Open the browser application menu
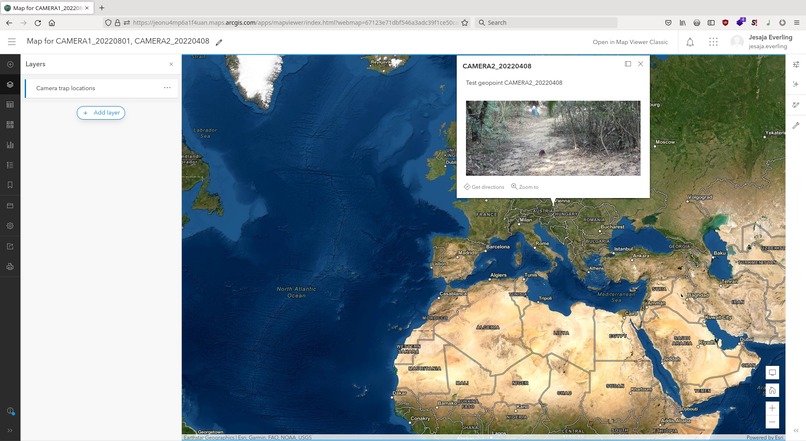Screen dimensions: 806x441 [796, 23]
